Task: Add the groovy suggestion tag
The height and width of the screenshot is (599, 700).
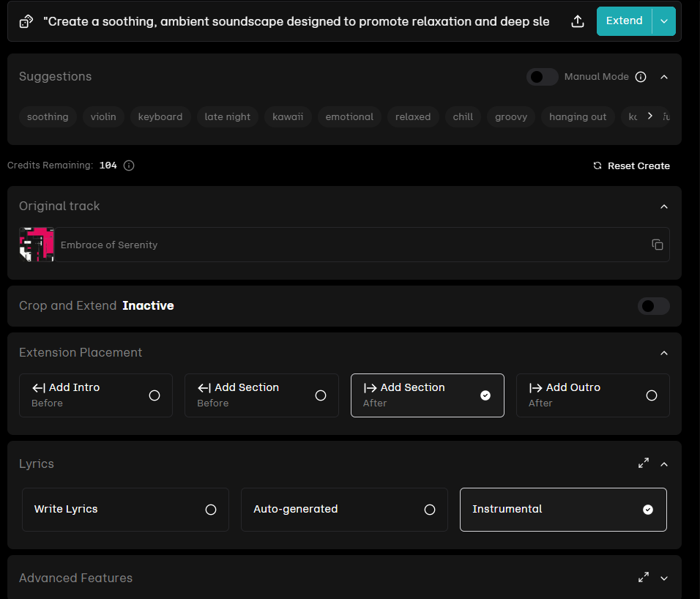Action: coord(511,117)
